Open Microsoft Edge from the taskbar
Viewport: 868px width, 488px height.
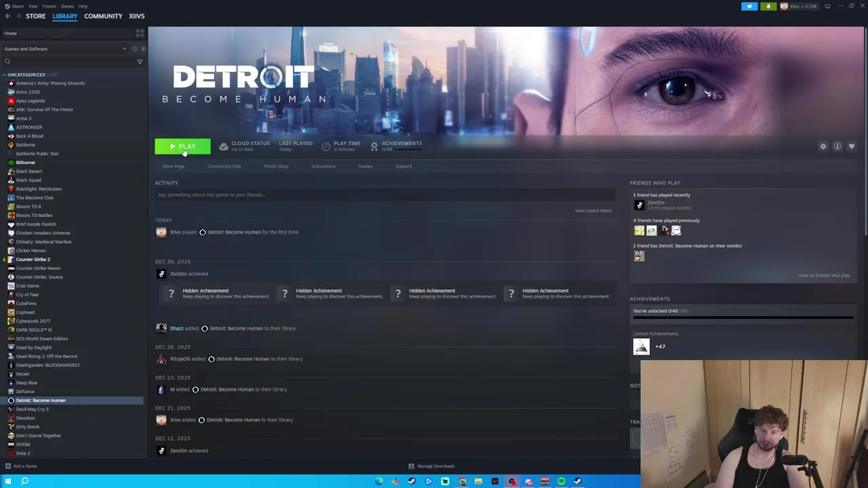(378, 481)
